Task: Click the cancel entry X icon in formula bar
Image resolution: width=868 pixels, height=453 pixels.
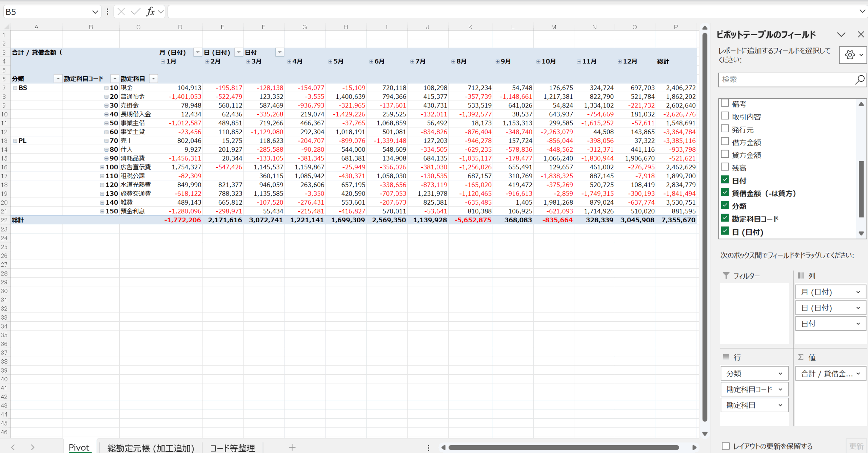Action: pyautogui.click(x=121, y=12)
